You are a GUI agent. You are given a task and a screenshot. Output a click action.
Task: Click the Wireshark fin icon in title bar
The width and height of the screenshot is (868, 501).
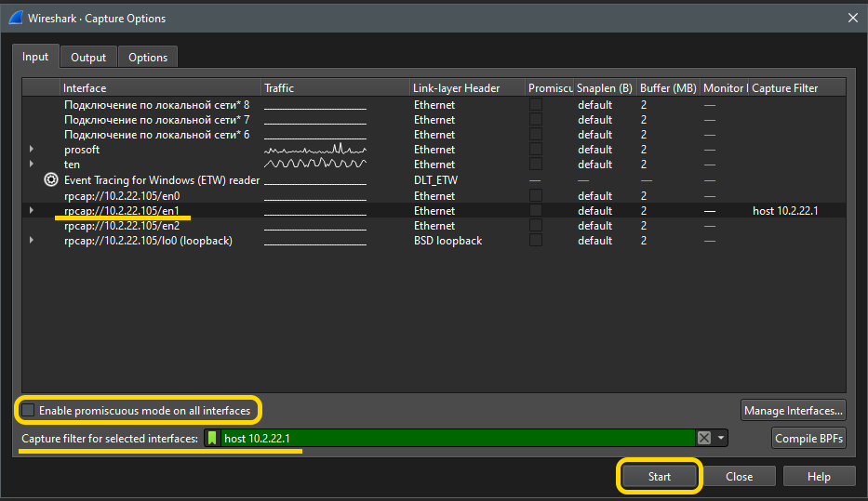(x=16, y=19)
